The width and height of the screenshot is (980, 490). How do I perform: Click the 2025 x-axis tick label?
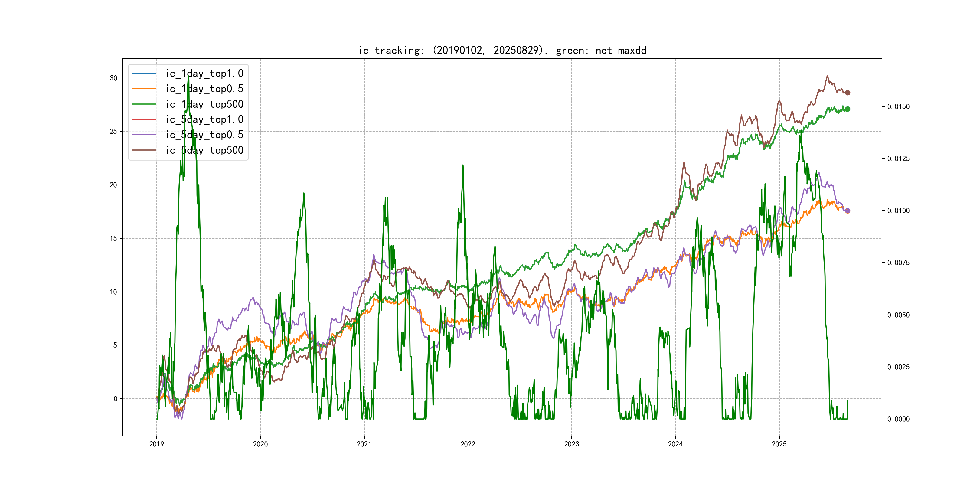pos(779,444)
